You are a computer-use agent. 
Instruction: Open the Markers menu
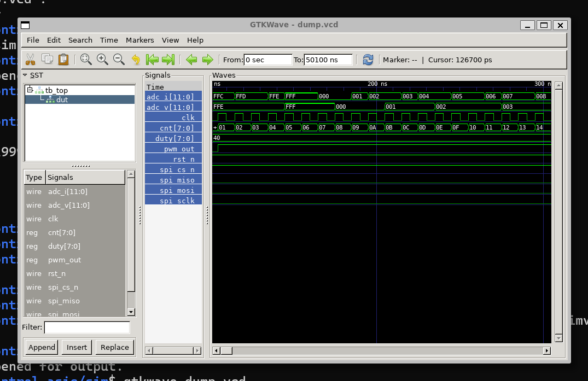coord(139,40)
